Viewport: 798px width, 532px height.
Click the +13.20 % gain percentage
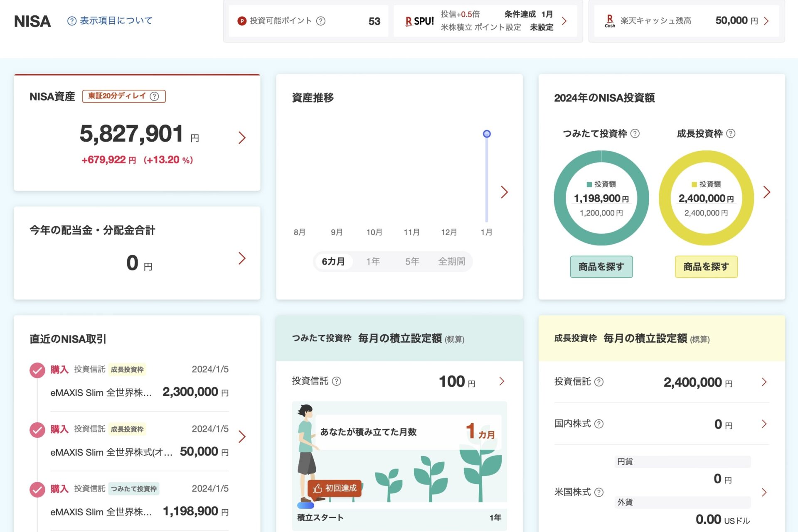[x=168, y=160]
